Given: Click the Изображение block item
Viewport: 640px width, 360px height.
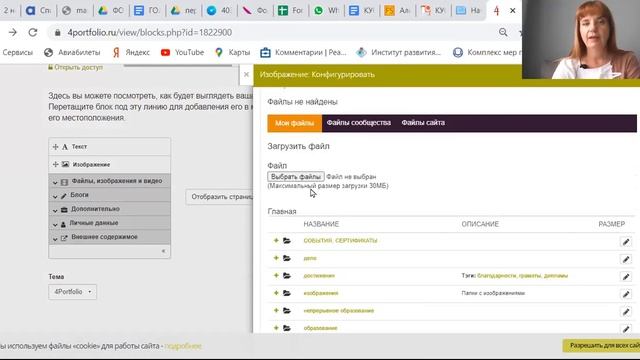Looking at the screenshot, I should click(x=109, y=164).
